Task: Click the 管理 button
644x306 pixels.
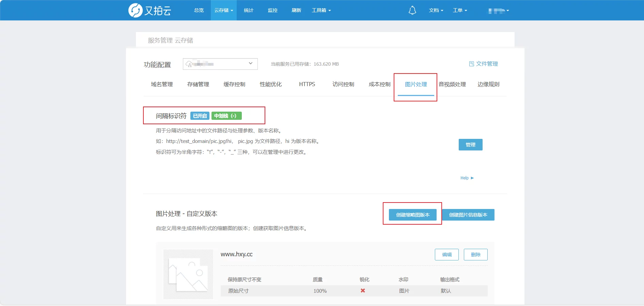Action: pos(470,145)
